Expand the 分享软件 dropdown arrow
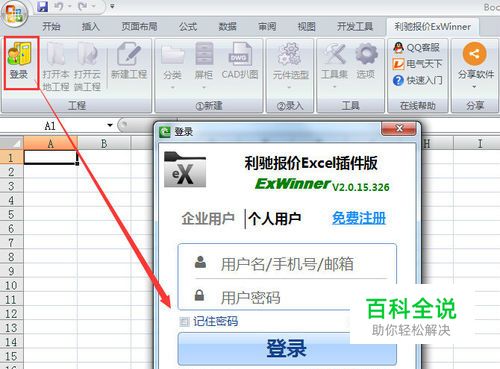Image resolution: width=500 pixels, height=369 pixels. pos(474,87)
